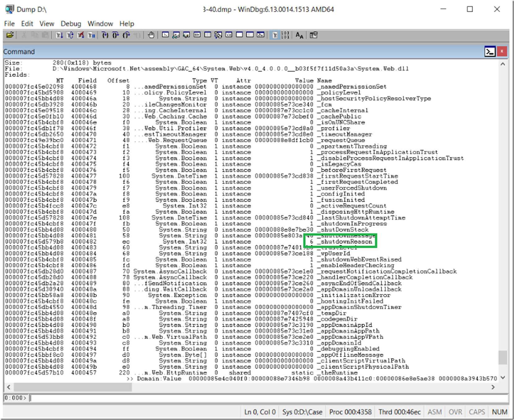Open the Processes and Threads icon

coord(250,35)
